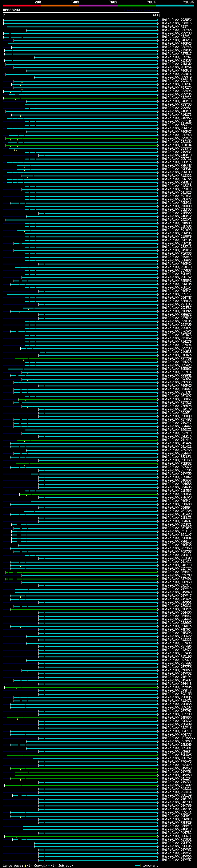The image size is (197, 868).
Task: Select the UniRef100_Q93WL4 label
Action: click(176, 74)
